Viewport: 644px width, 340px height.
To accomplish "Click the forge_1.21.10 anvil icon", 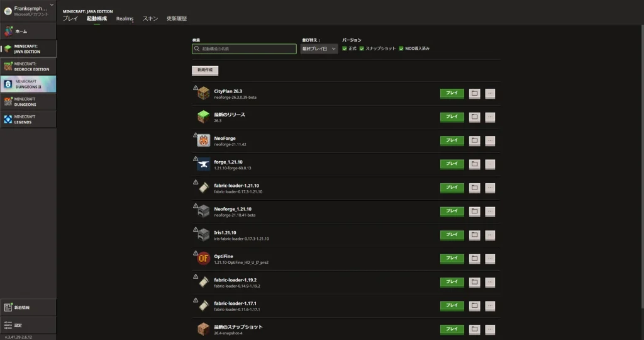I will click(x=203, y=164).
